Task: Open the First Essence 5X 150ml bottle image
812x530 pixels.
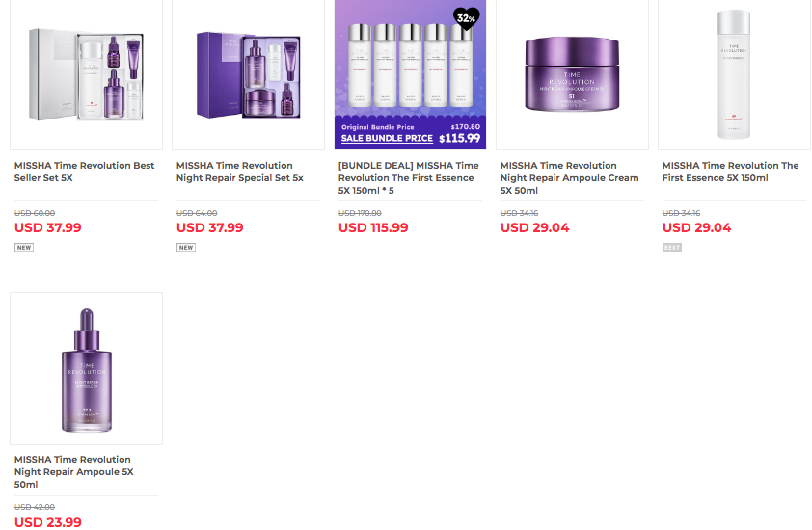Action: coord(734,74)
